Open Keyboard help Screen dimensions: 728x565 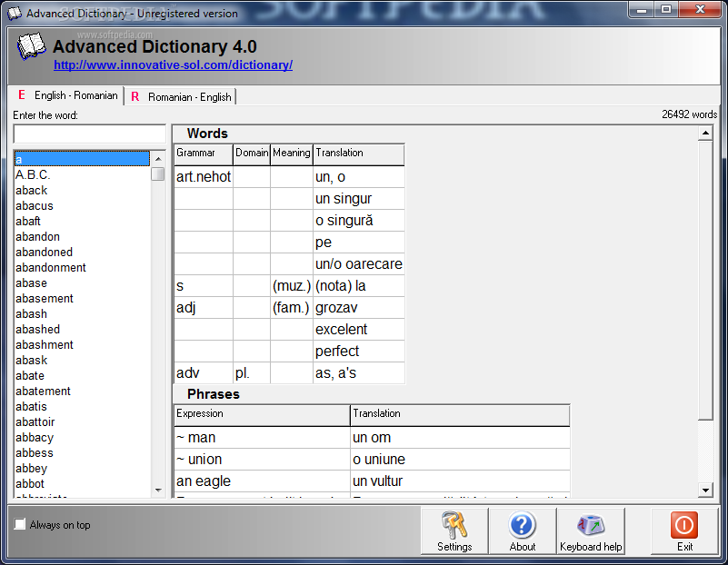[x=591, y=531]
